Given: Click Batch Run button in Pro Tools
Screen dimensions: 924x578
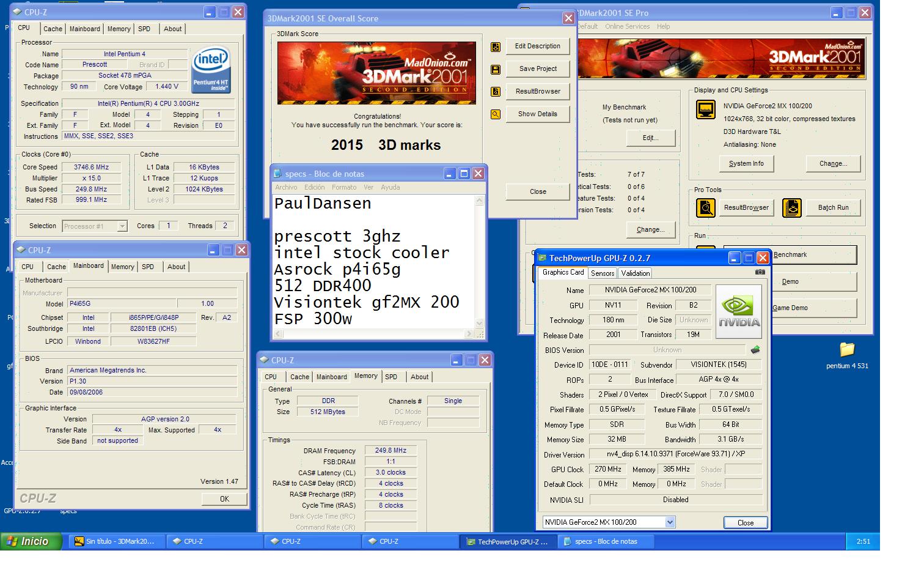Looking at the screenshot, I should tap(833, 208).
